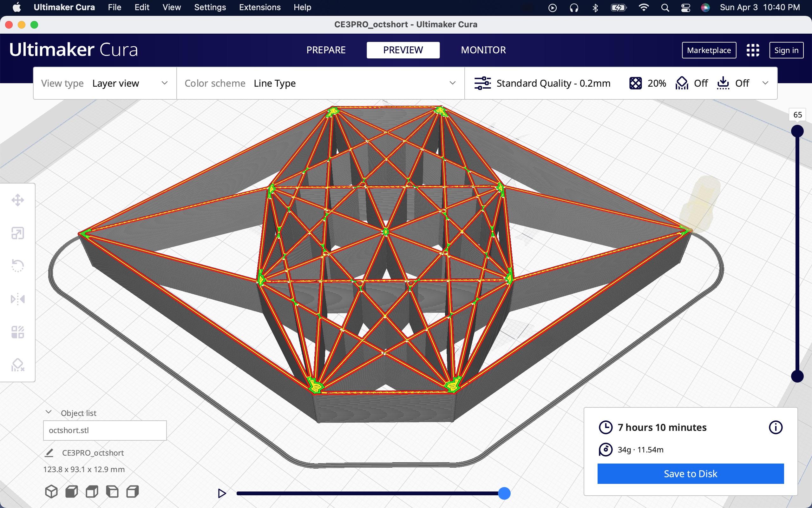Screen dimensions: 812x508
Task: Open the Settings menu
Action: tap(210, 7)
